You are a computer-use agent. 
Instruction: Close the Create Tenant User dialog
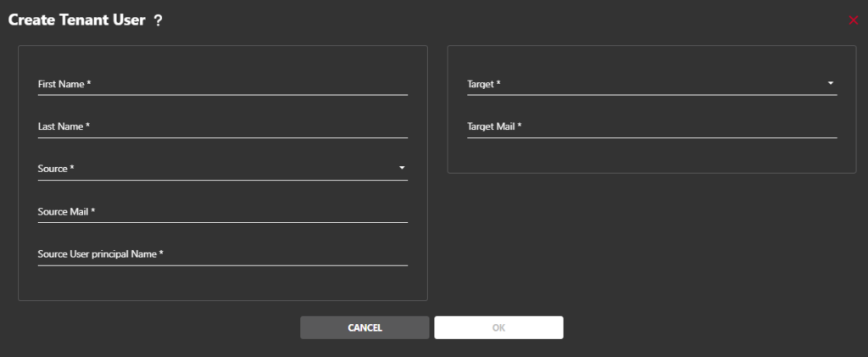coord(853,20)
